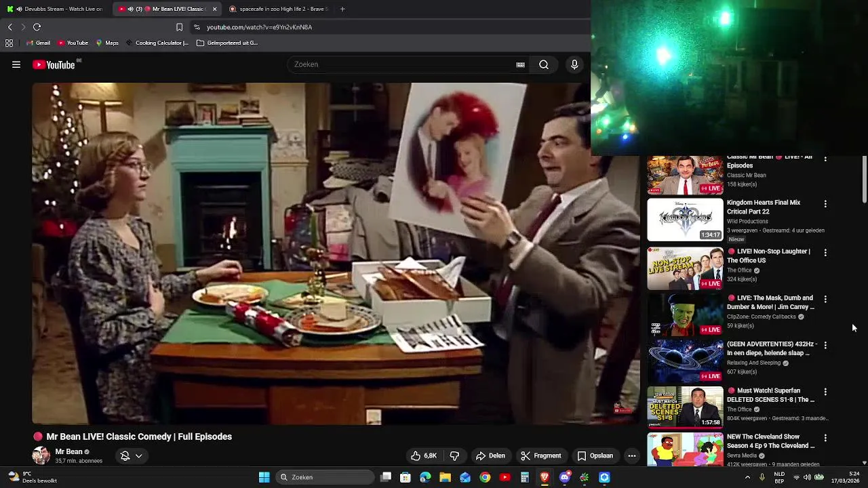This screenshot has height=488, width=868.
Task: Like the Mr Bean video (6,8K)
Action: click(x=424, y=455)
